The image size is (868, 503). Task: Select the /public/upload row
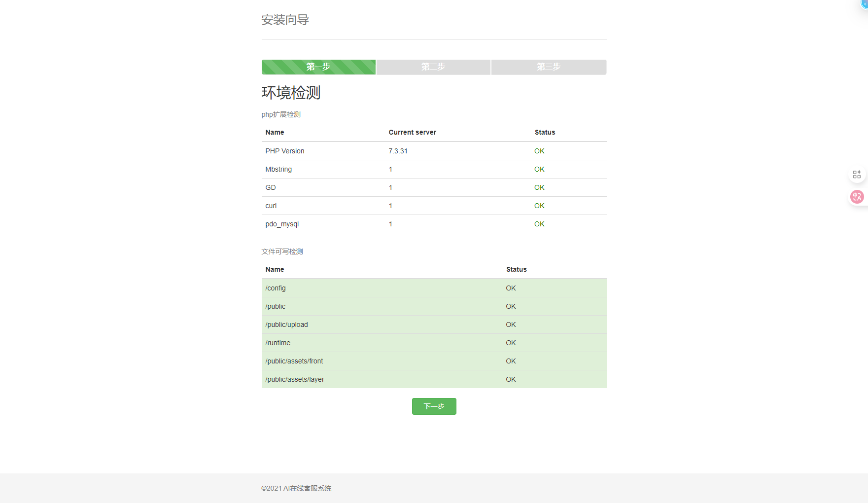pos(434,324)
